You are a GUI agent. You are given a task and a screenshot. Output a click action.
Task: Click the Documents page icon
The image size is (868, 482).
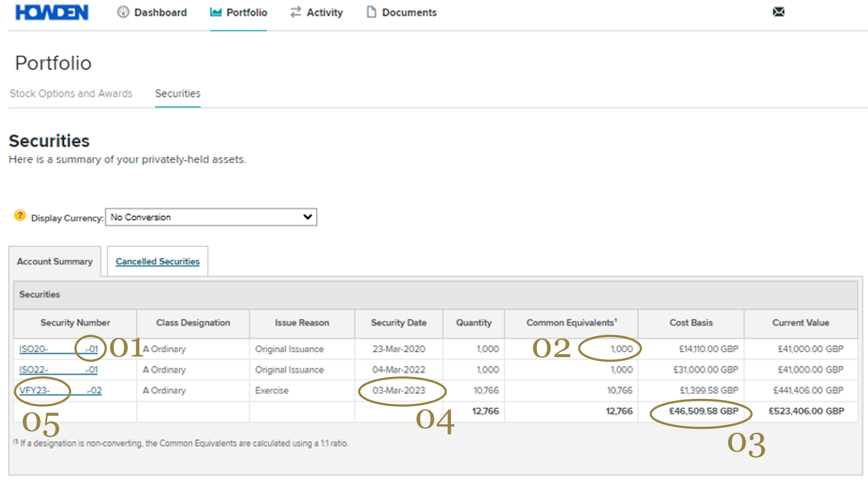(x=371, y=12)
